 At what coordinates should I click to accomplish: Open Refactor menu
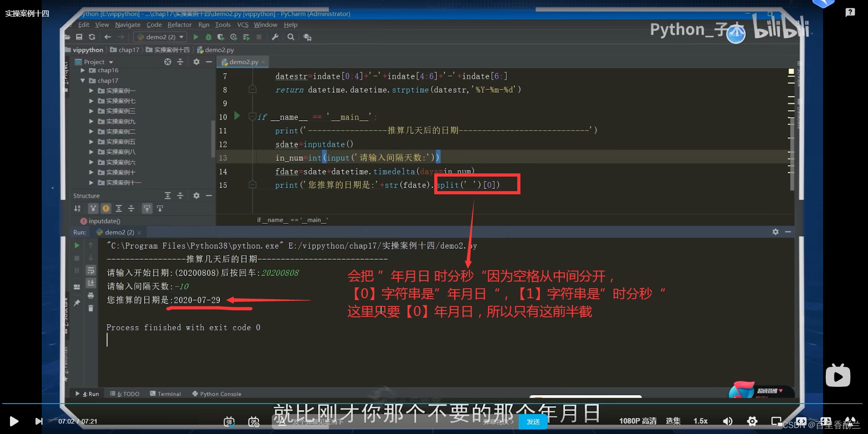click(x=180, y=25)
